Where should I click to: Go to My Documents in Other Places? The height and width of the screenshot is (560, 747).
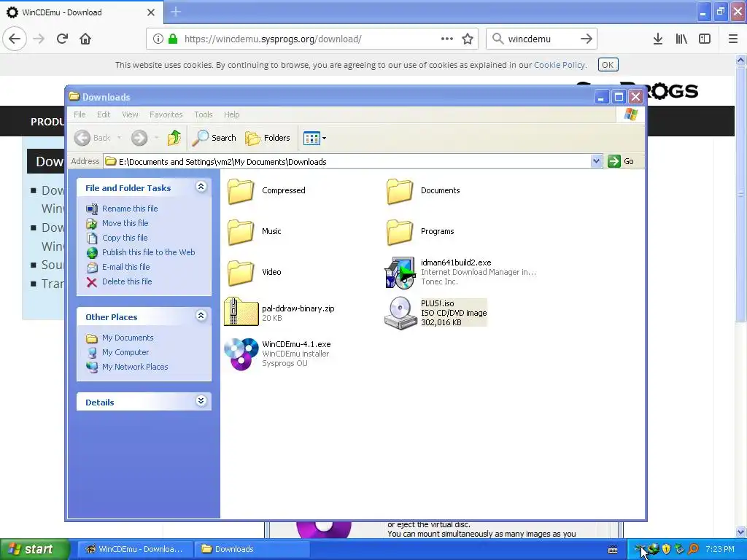click(128, 338)
